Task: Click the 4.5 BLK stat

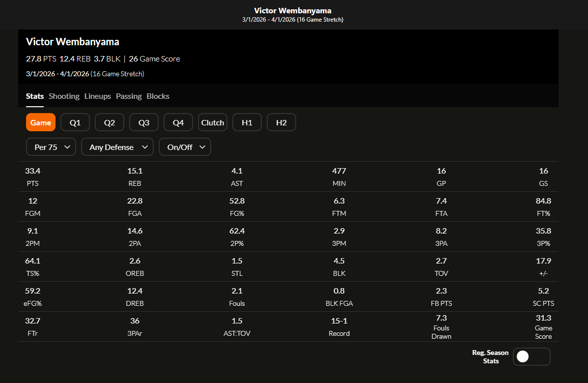Action: click(x=339, y=267)
